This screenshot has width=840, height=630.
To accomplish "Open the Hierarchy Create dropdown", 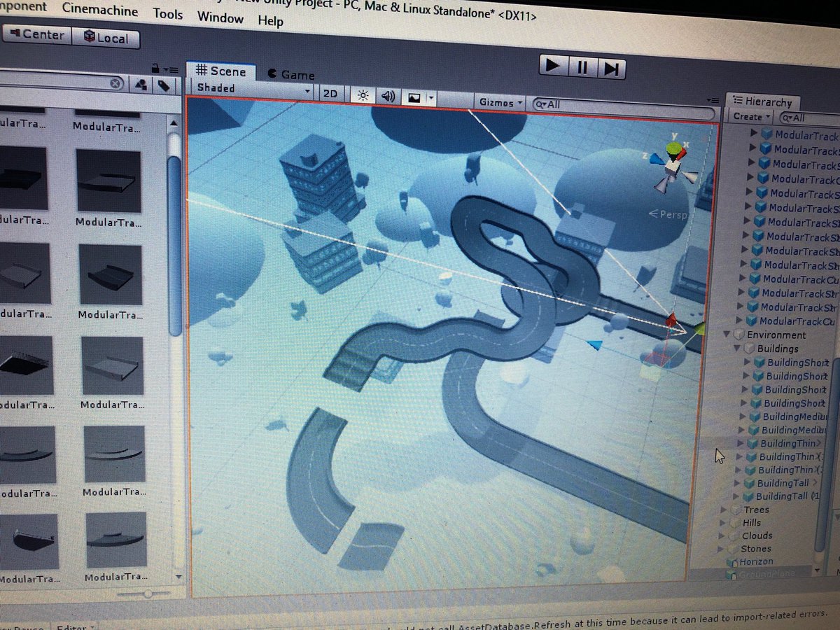I will [x=751, y=117].
